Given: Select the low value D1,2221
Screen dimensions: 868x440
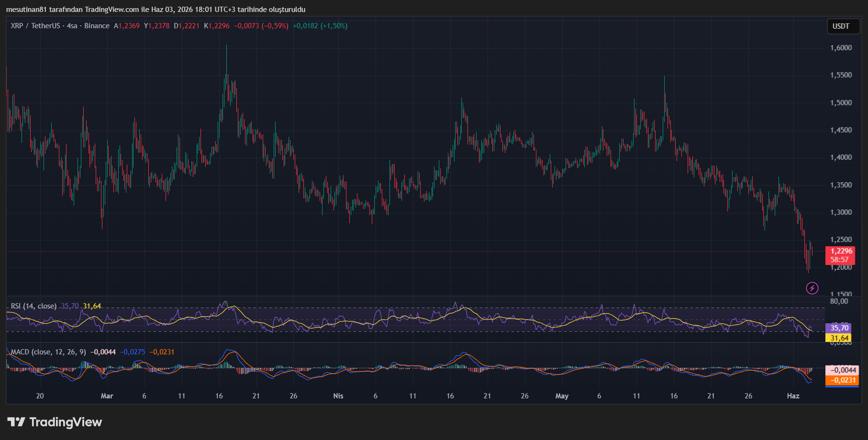Looking at the screenshot, I should tap(187, 26).
